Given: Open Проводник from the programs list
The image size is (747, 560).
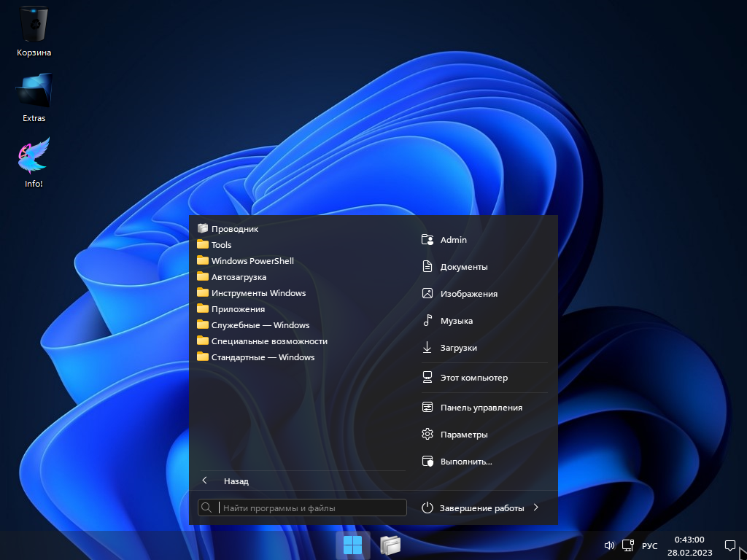Looking at the screenshot, I should click(228, 228).
